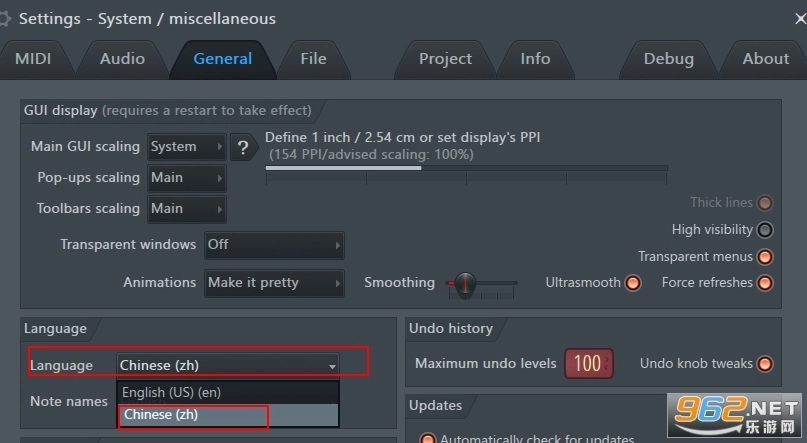Open the Audio settings tab
Viewport: 807px width, 443px height.
tap(122, 59)
